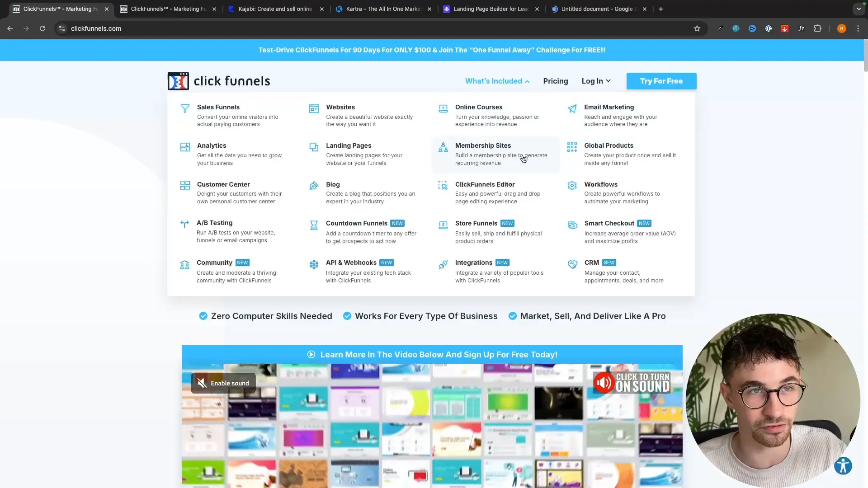
Task: Expand the What's Included dropdown
Action: tap(496, 80)
